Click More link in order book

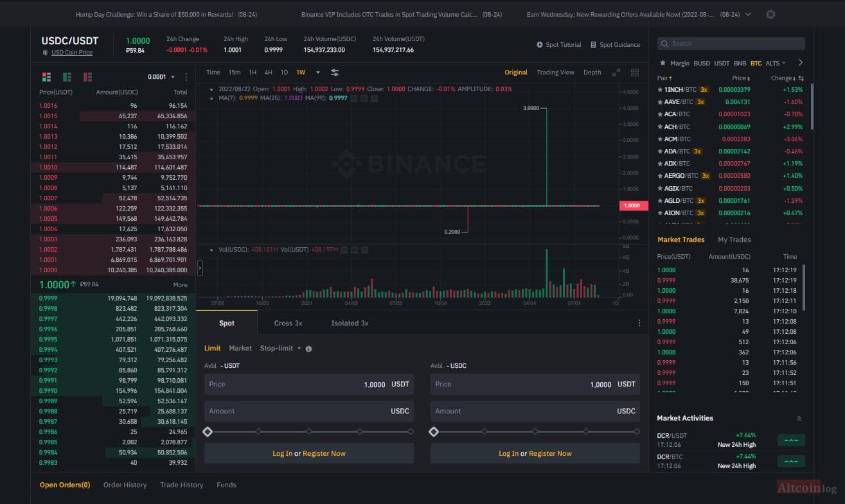(180, 284)
